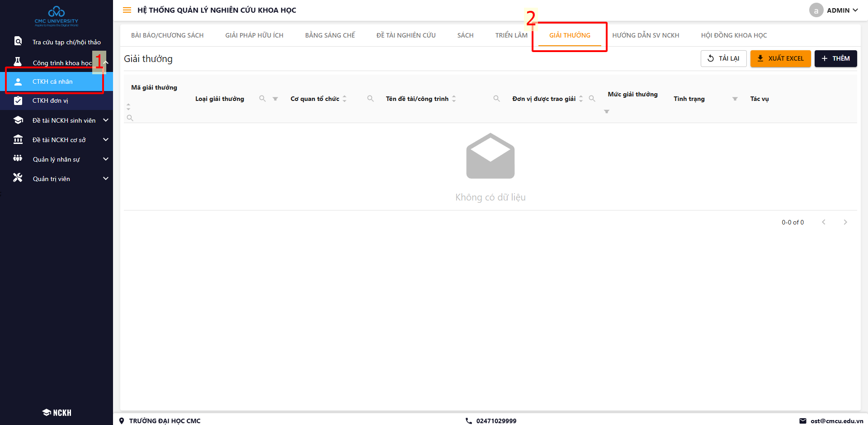
Task: Go to next page arrow in pagination
Action: point(845,222)
